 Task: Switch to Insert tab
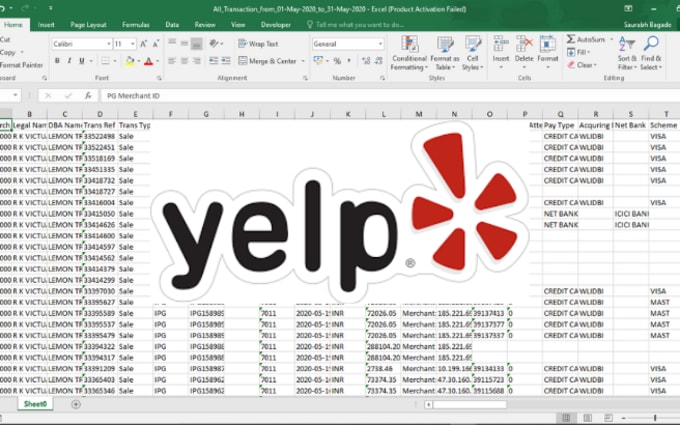46,25
